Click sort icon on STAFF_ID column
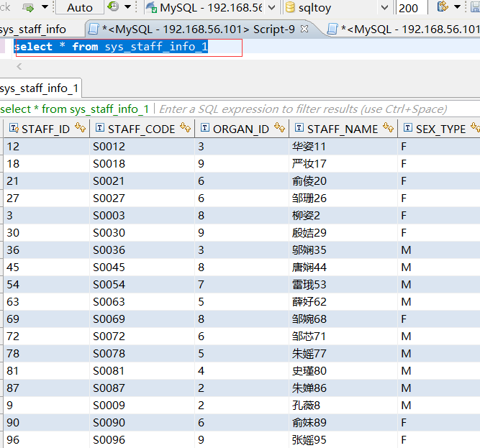Viewport: 480px width, 448px height. point(79,129)
